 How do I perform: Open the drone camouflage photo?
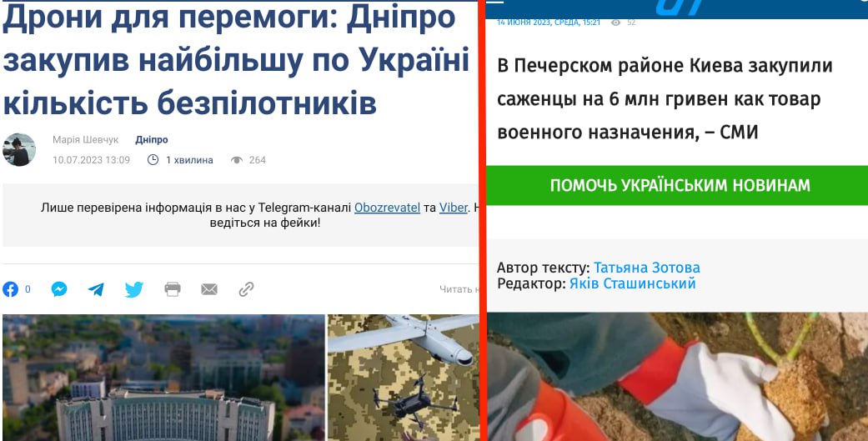(404, 378)
